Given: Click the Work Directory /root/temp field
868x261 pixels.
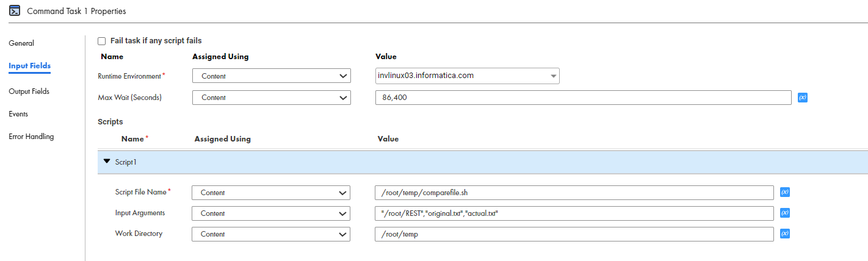Looking at the screenshot, I should pos(574,234).
